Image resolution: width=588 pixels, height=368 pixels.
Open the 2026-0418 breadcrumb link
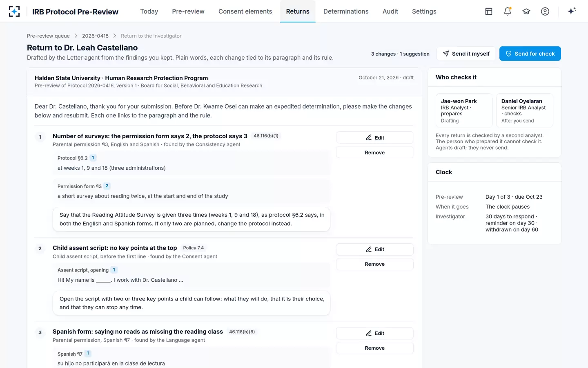coord(95,36)
